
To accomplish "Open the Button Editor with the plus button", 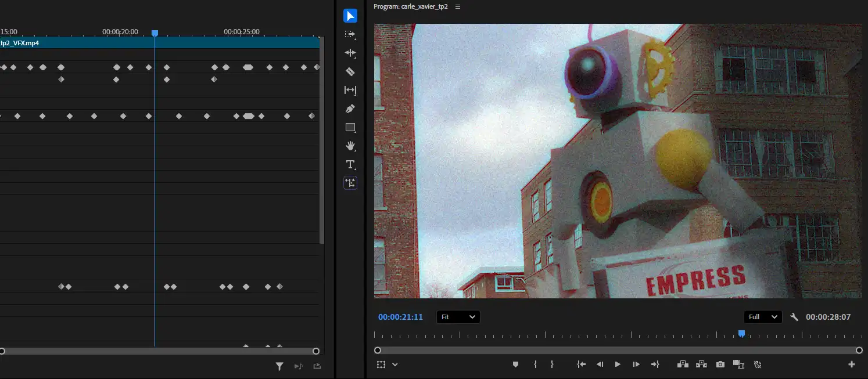I will [x=852, y=364].
